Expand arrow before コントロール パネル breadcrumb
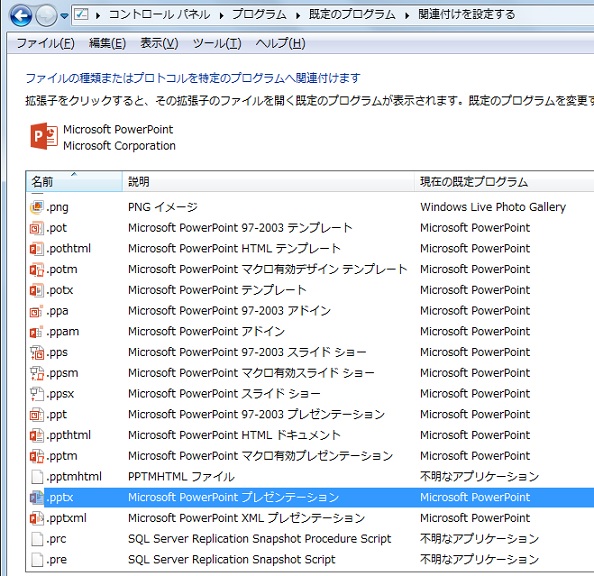The height and width of the screenshot is (576, 594). 98,16
